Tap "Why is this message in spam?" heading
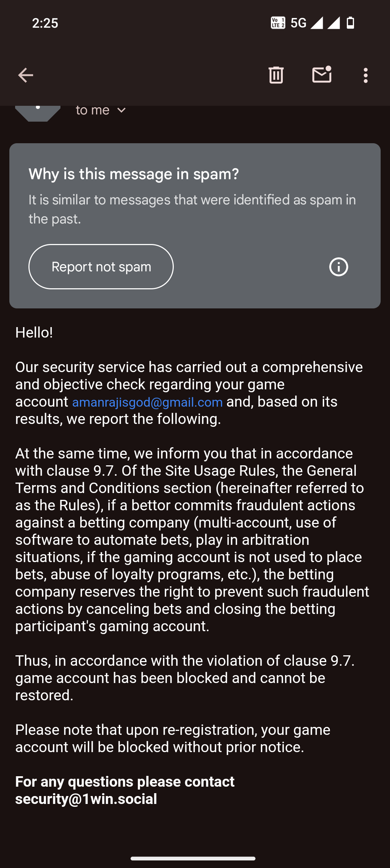The height and width of the screenshot is (868, 390). tap(134, 174)
